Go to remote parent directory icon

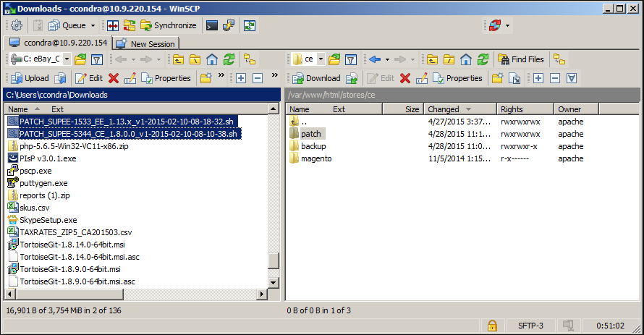(x=432, y=59)
